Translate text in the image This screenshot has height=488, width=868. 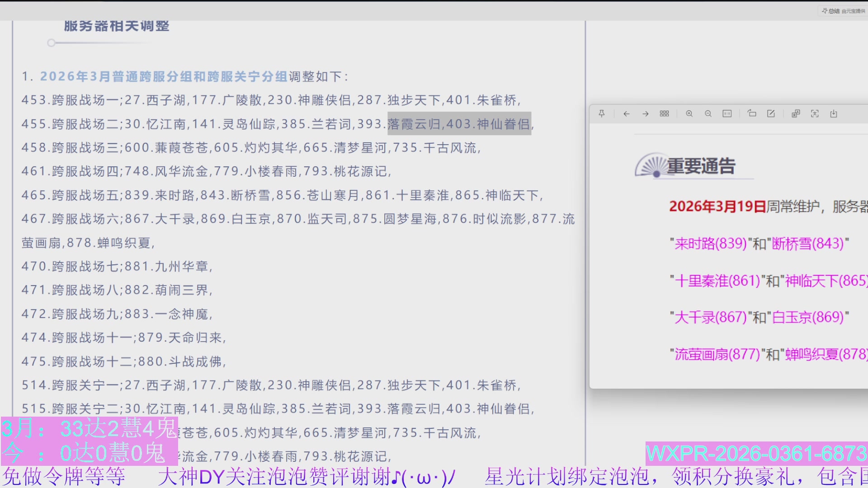(795, 113)
